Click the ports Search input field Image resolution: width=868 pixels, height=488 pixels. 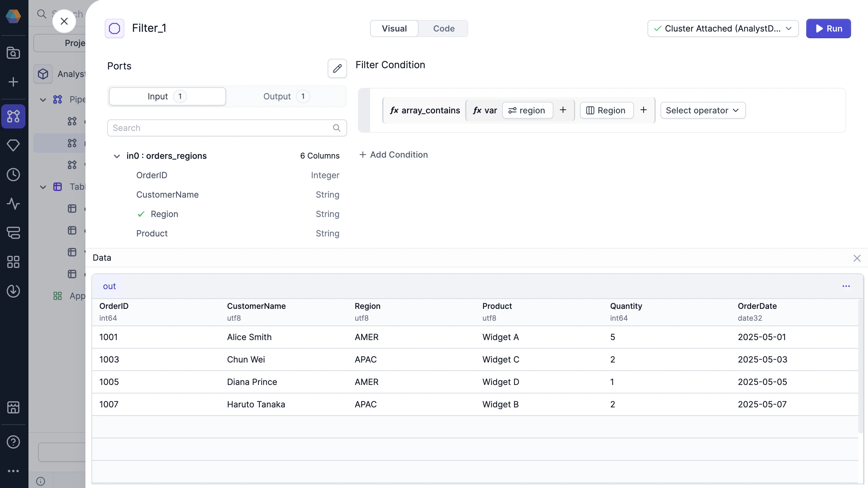(x=227, y=128)
